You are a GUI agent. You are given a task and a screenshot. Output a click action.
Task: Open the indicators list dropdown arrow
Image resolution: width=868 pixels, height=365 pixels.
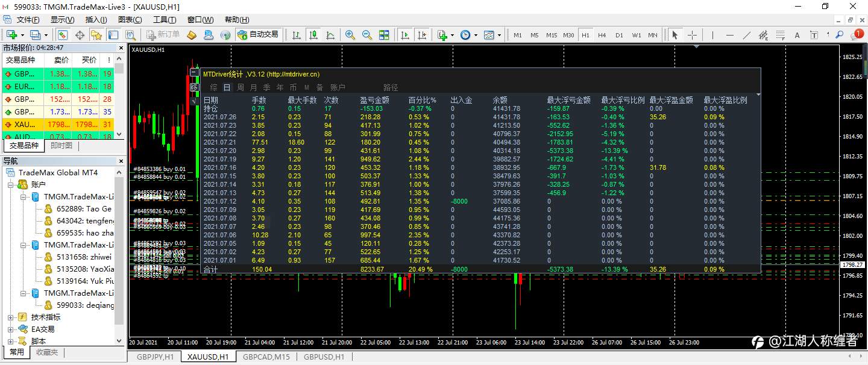(x=452, y=35)
